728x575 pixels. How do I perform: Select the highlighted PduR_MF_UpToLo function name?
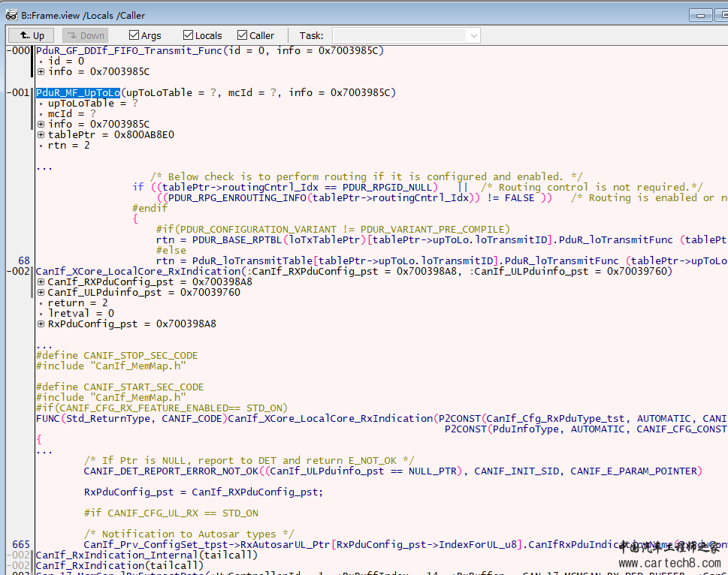[78, 93]
